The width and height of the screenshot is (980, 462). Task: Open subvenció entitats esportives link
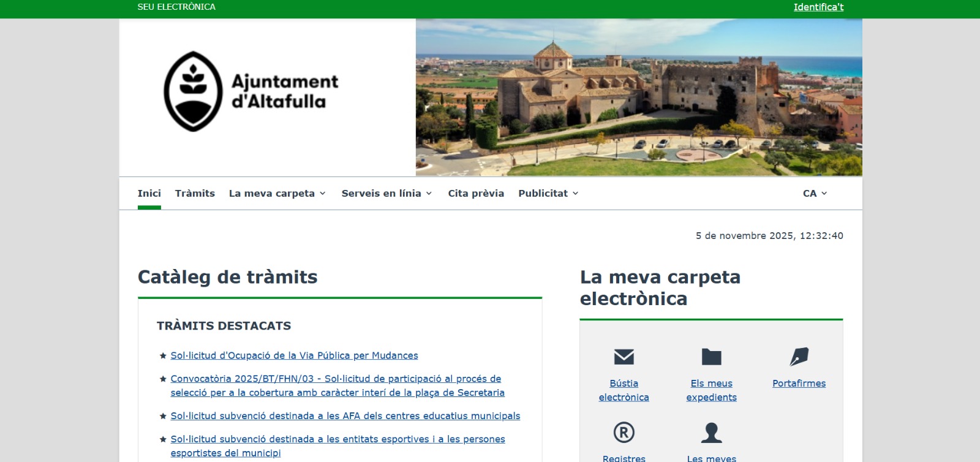click(337, 439)
